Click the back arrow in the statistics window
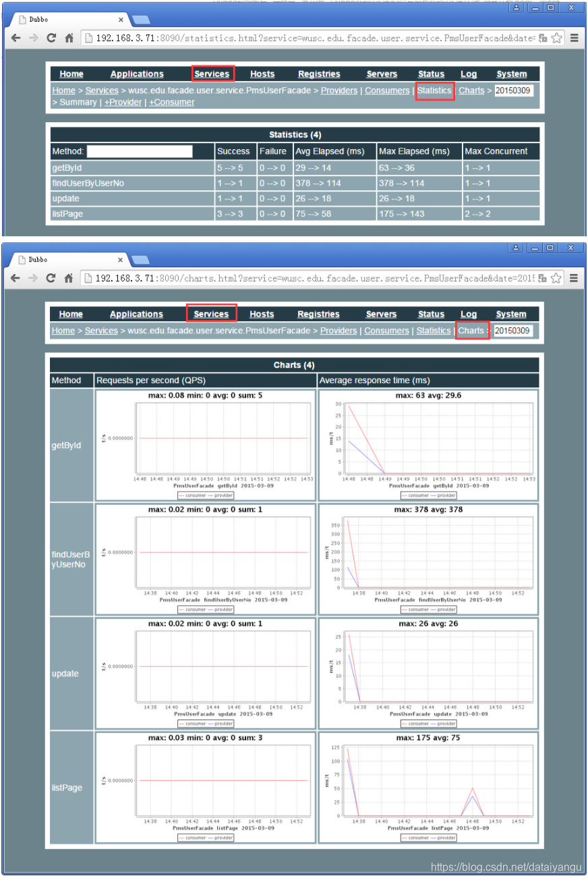 15,38
